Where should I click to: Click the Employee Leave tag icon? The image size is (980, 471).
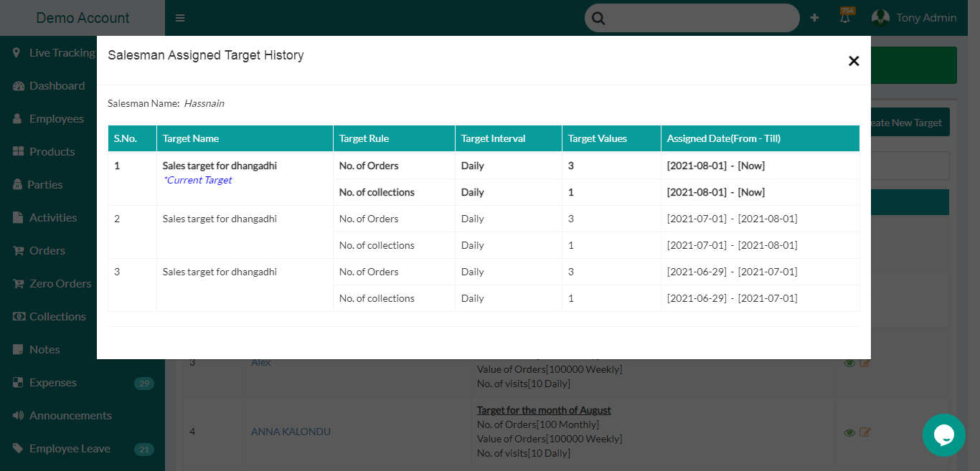pos(18,449)
